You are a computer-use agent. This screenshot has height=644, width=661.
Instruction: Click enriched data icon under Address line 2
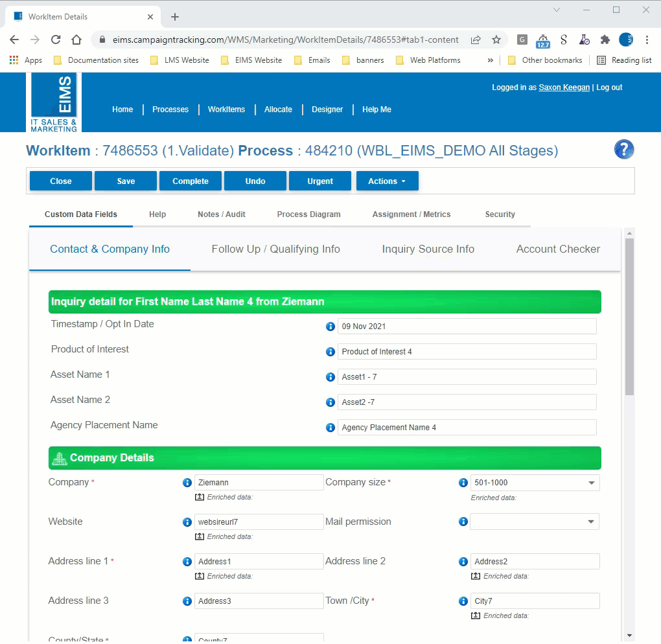(x=476, y=576)
